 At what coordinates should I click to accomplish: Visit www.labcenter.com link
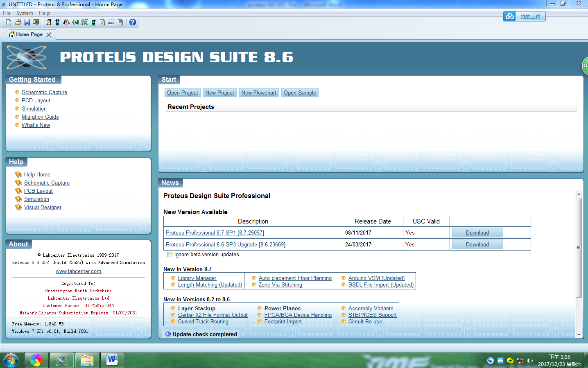coord(79,271)
